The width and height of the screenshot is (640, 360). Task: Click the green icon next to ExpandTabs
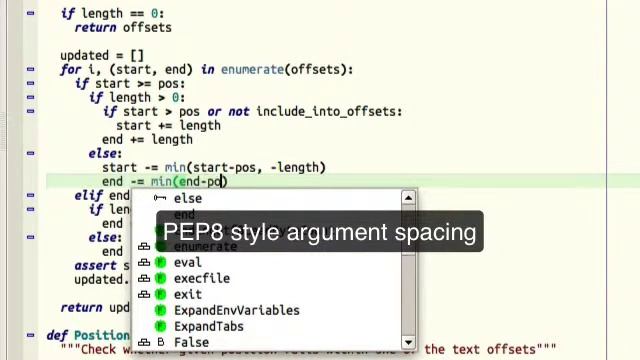[161, 326]
